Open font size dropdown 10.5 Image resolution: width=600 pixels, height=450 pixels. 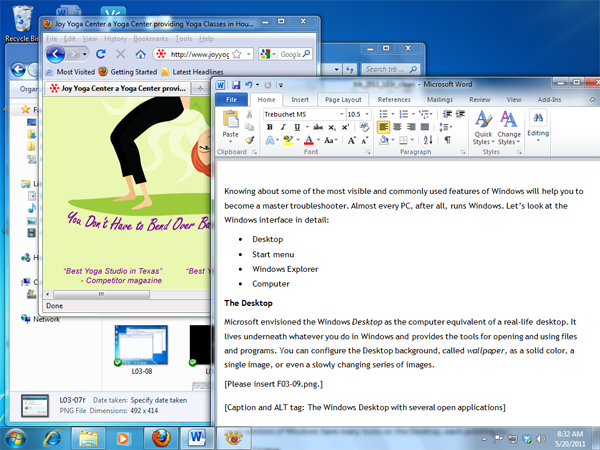pyautogui.click(x=367, y=114)
